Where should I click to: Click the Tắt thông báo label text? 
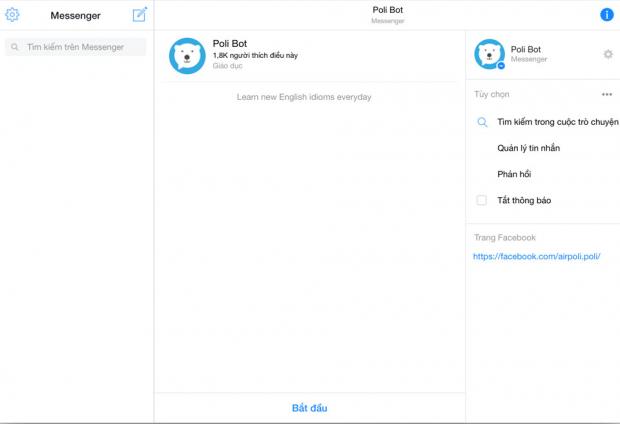pos(524,200)
